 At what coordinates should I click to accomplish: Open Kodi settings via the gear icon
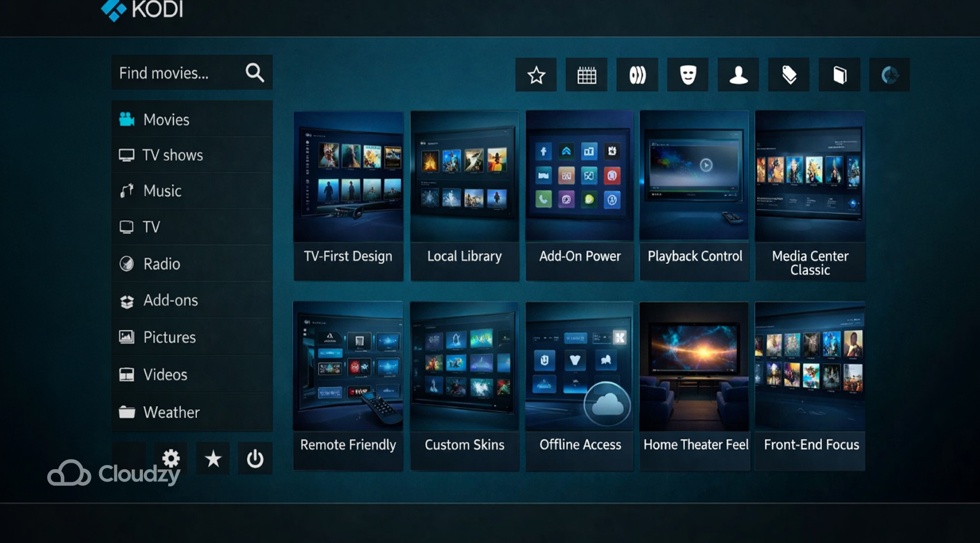(171, 459)
